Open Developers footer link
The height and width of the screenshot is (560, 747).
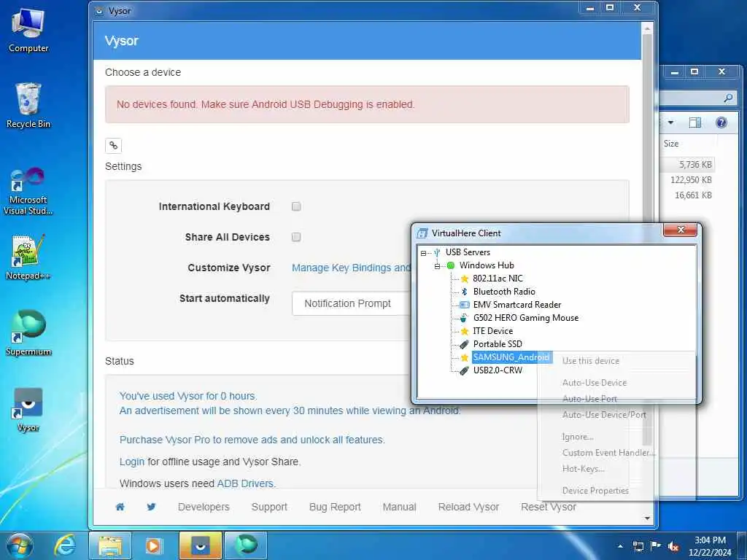pos(204,507)
